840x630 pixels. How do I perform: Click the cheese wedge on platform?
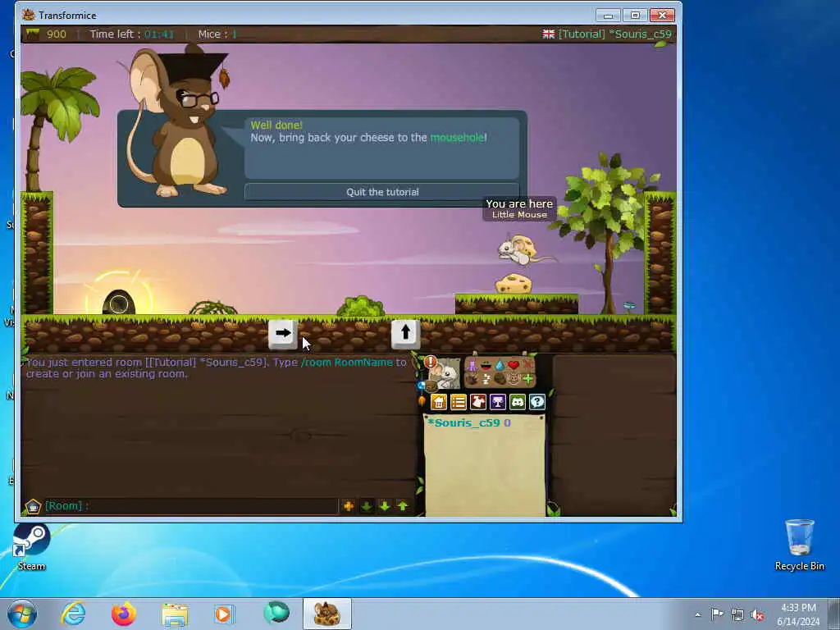pos(514,284)
